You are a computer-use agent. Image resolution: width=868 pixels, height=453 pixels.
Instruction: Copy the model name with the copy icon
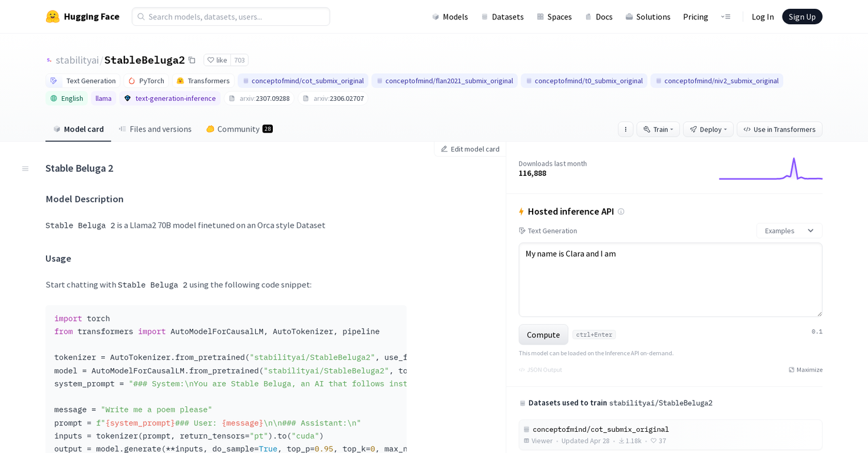(x=192, y=60)
